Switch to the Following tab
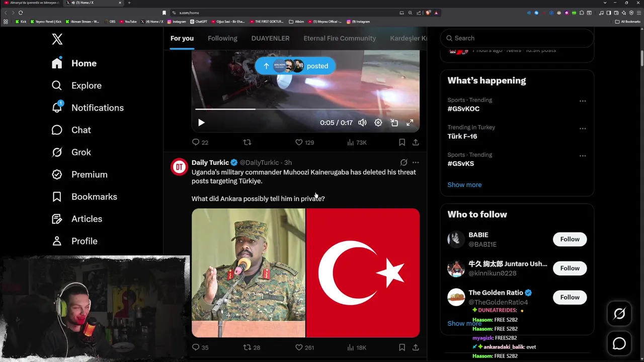Screen dimensions: 644x362 click(x=222, y=38)
